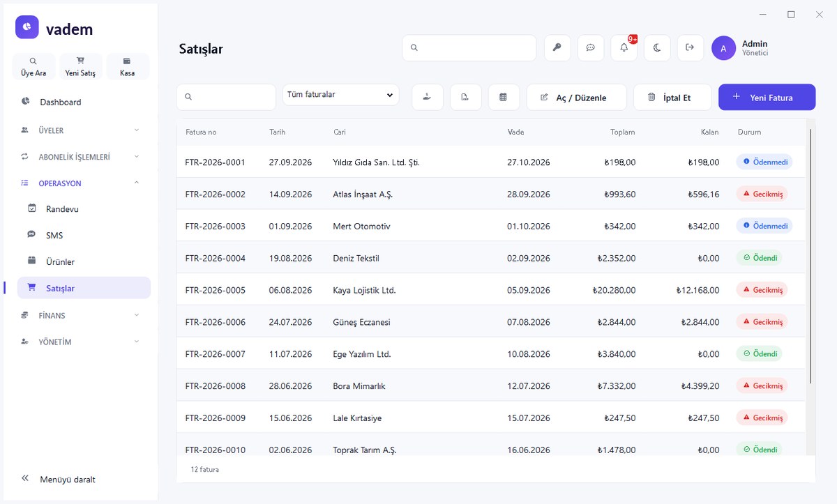This screenshot has height=504, width=837.
Task: Open the Ürünler page
Action: 84,262
